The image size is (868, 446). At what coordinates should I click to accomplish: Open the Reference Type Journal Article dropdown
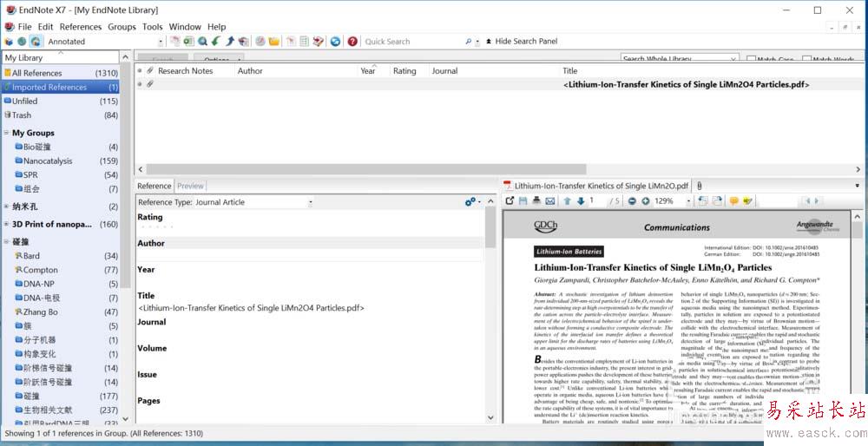coord(311,202)
